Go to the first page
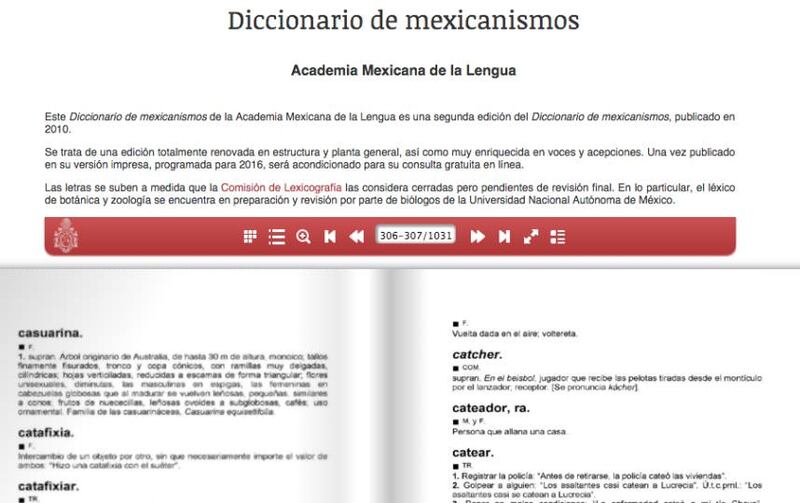The width and height of the screenshot is (800, 503). coord(330,237)
